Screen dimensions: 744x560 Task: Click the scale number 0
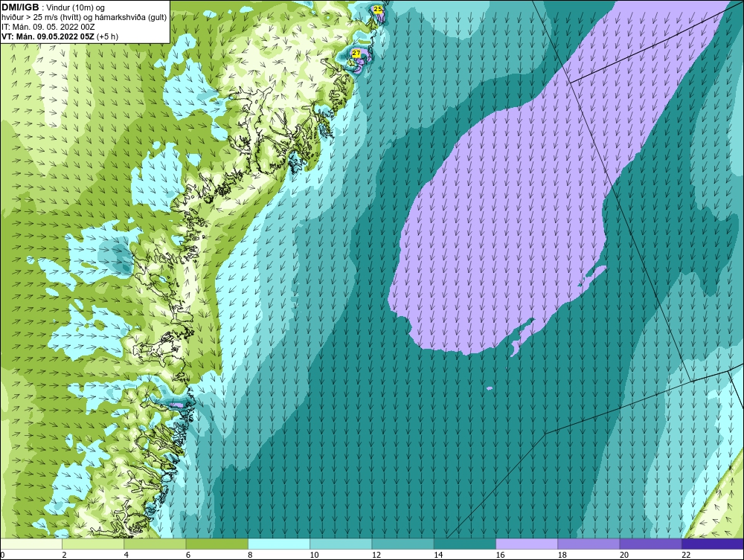pyautogui.click(x=2, y=556)
